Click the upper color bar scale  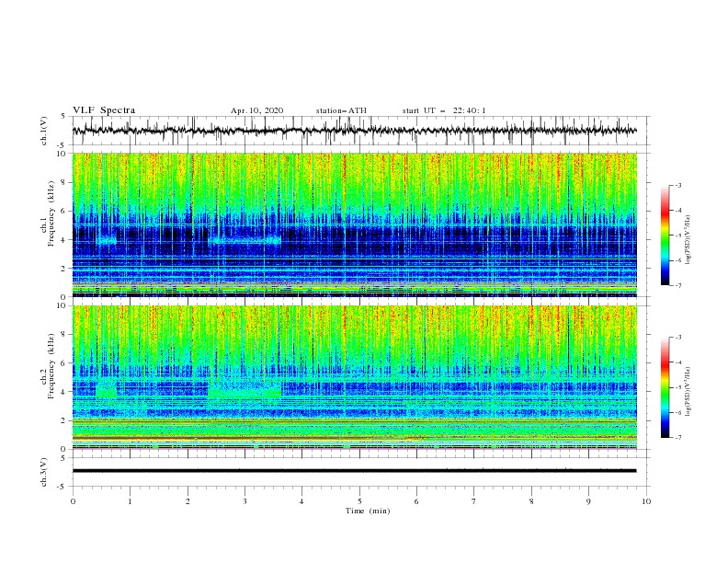[665, 236]
